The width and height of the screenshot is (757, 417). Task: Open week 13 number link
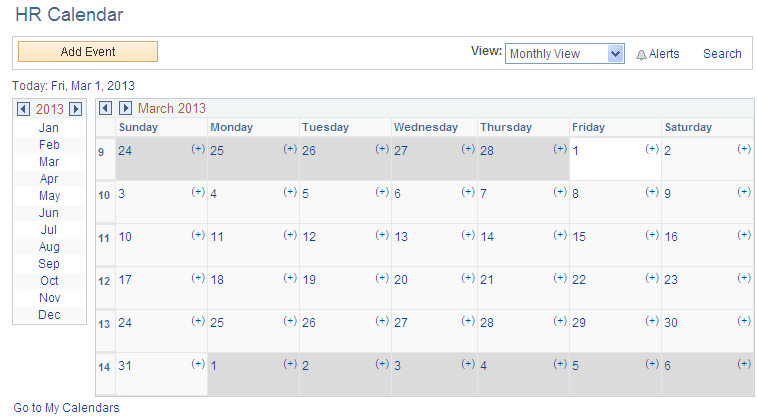[x=104, y=324]
